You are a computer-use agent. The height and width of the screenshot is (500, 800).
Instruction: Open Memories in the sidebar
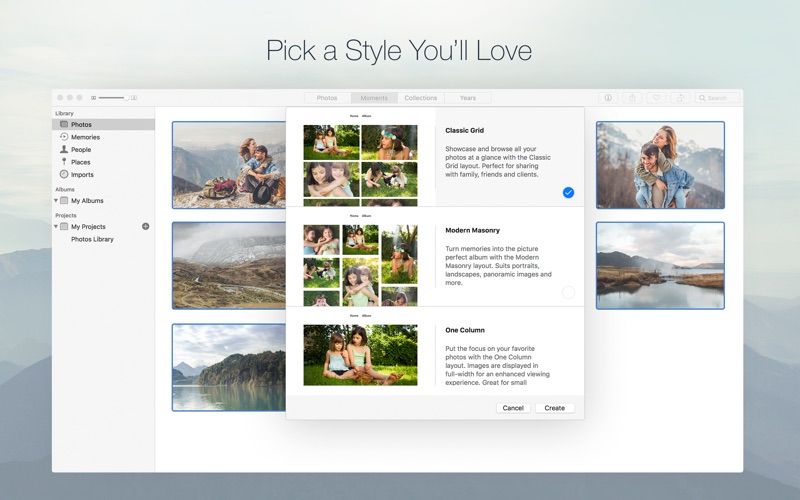[x=84, y=137]
